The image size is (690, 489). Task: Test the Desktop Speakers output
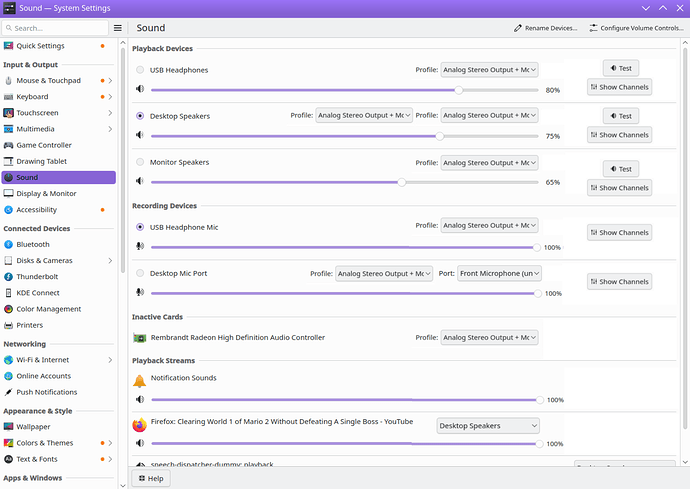[x=620, y=116]
